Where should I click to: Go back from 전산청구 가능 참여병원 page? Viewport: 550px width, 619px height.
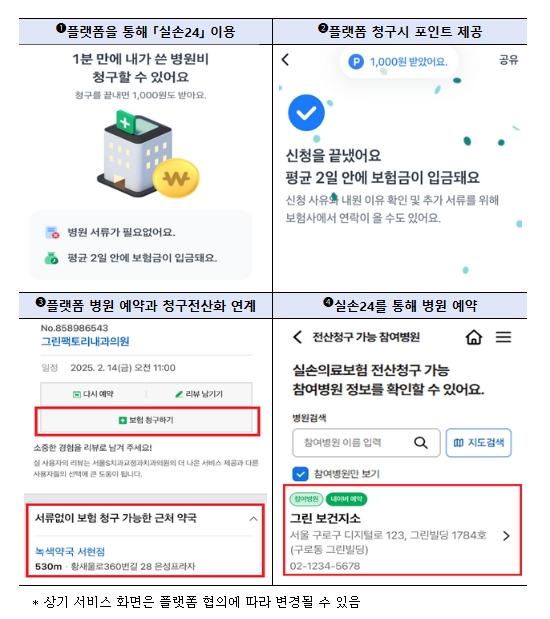pyautogui.click(x=297, y=337)
